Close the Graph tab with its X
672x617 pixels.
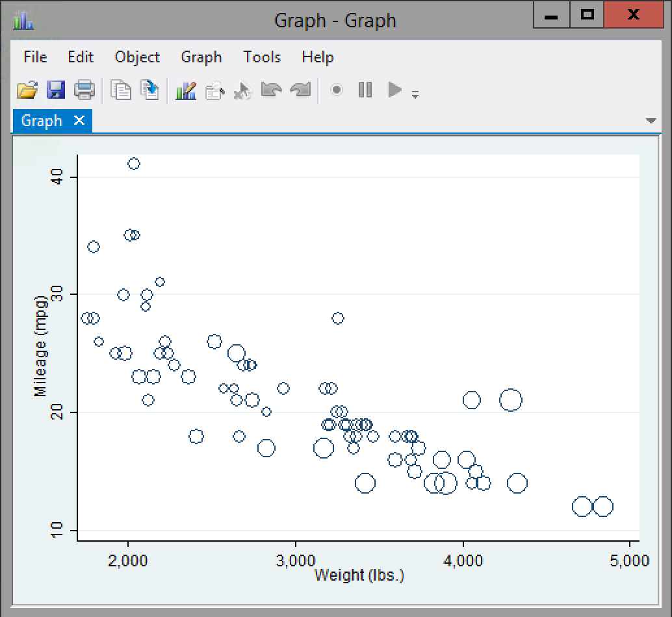tap(79, 120)
